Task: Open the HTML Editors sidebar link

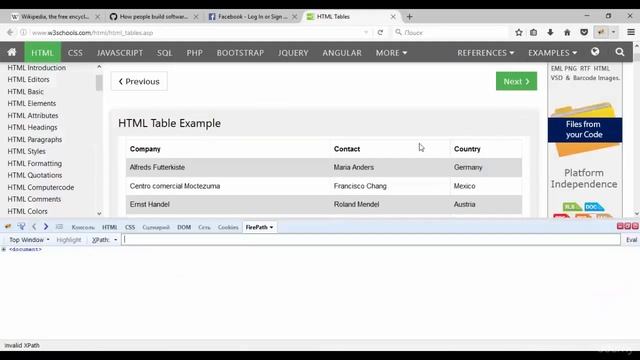Action: tap(28, 80)
